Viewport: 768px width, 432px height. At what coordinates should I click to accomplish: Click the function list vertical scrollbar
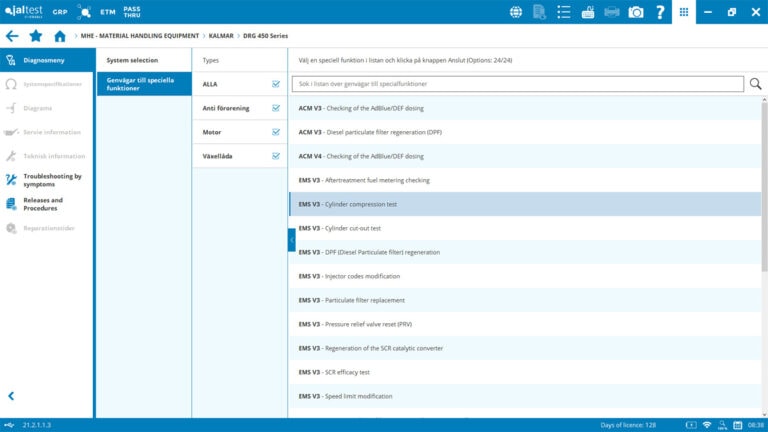pos(764,186)
